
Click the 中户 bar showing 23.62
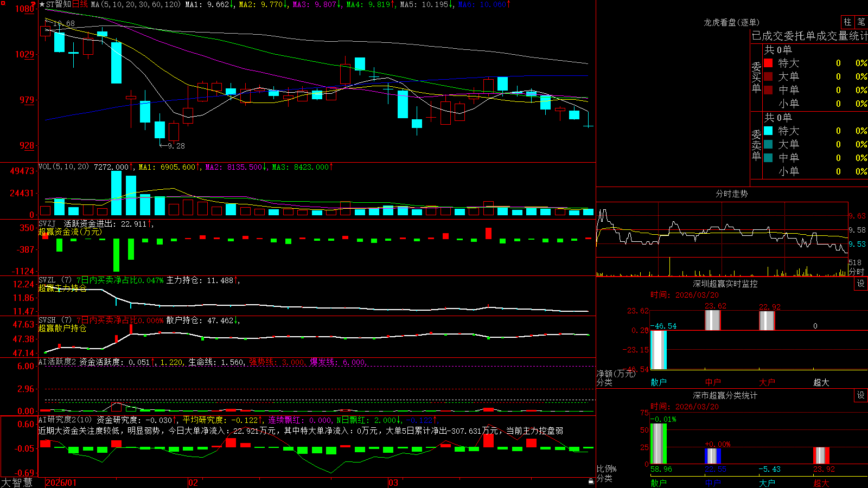tap(713, 320)
